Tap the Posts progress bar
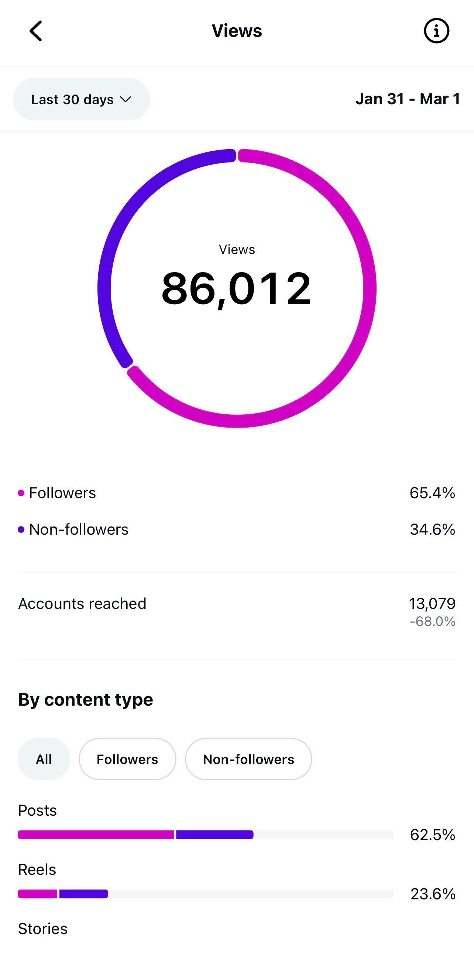Image resolution: width=474 pixels, height=980 pixels. coord(205,835)
